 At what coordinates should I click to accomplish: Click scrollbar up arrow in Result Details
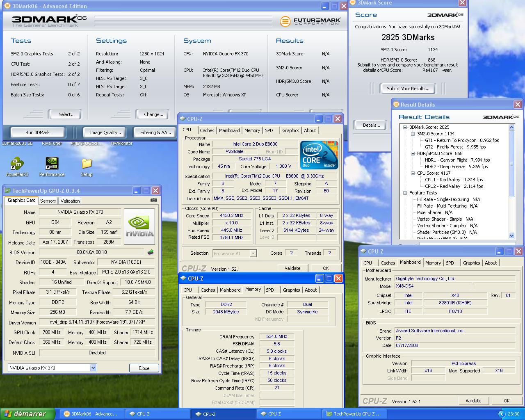(x=511, y=128)
